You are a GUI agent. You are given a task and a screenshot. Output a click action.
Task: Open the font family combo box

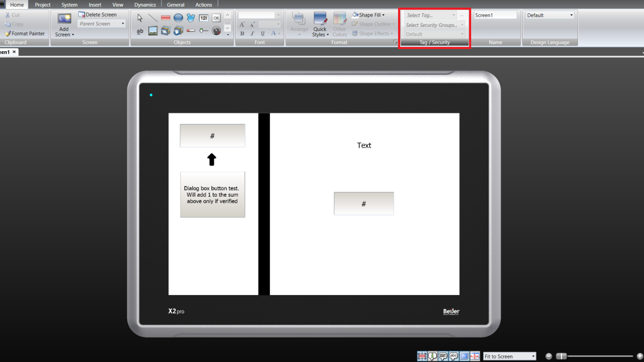(259, 15)
